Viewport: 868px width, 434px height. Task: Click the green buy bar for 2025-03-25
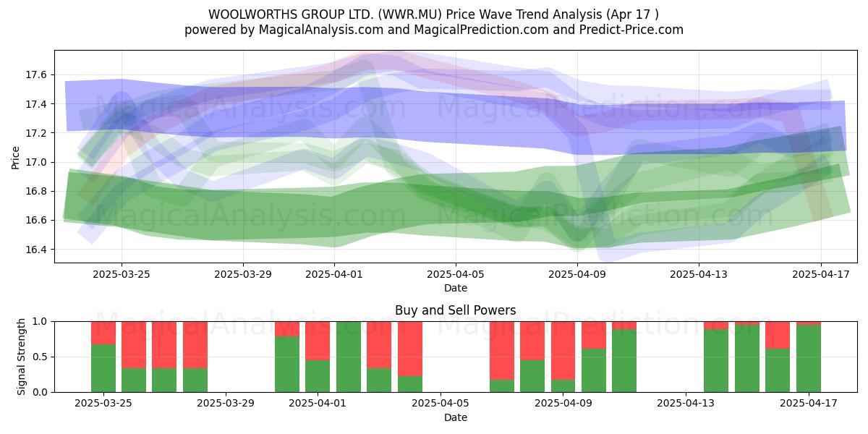point(103,368)
